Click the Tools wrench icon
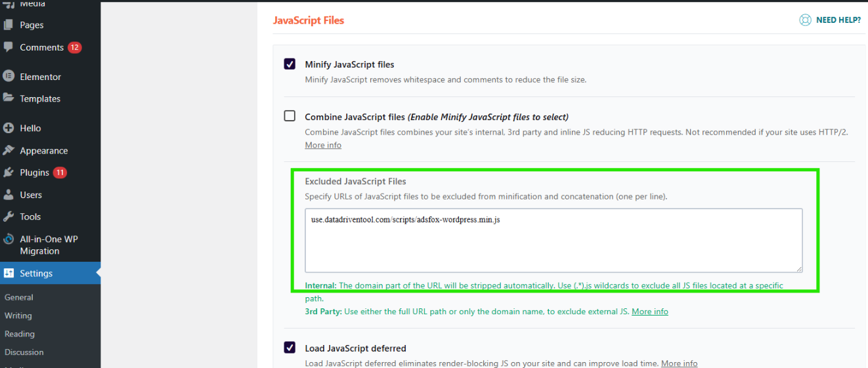Image resolution: width=868 pixels, height=368 pixels. pos(9,216)
